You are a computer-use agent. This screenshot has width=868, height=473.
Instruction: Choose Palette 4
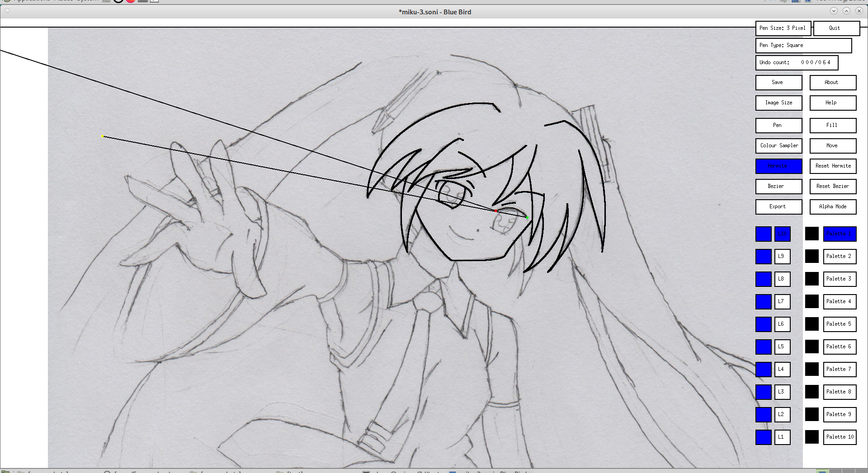840,302
